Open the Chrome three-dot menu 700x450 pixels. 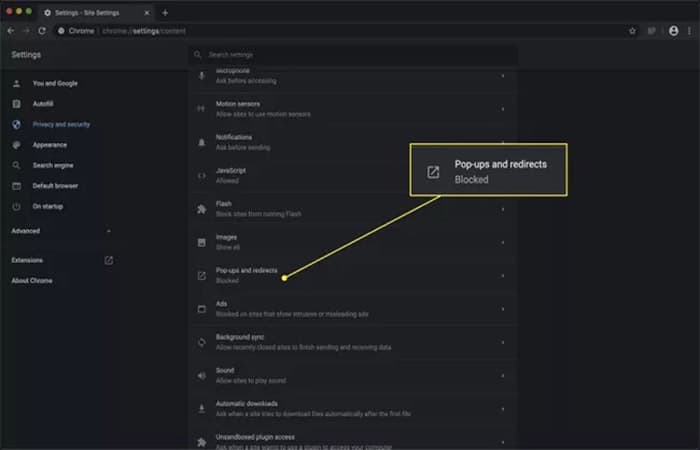click(690, 31)
